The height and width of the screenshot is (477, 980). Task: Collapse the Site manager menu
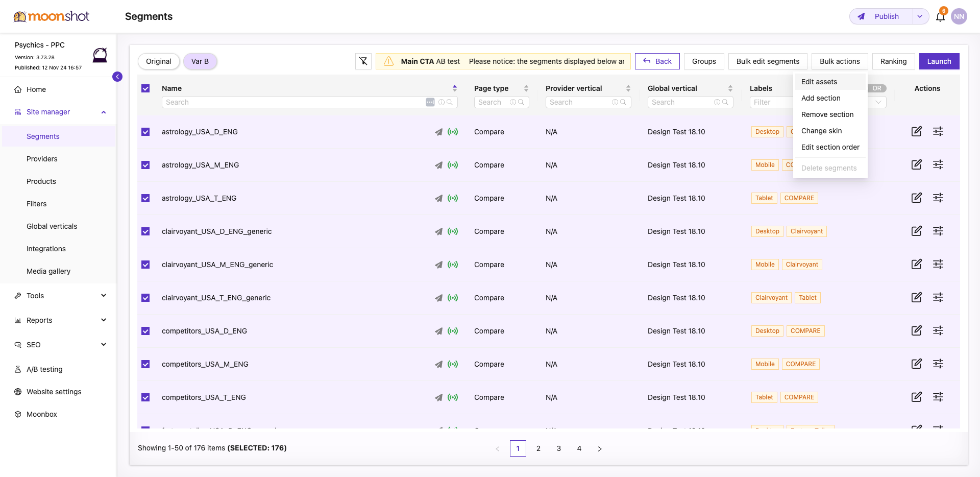click(104, 112)
